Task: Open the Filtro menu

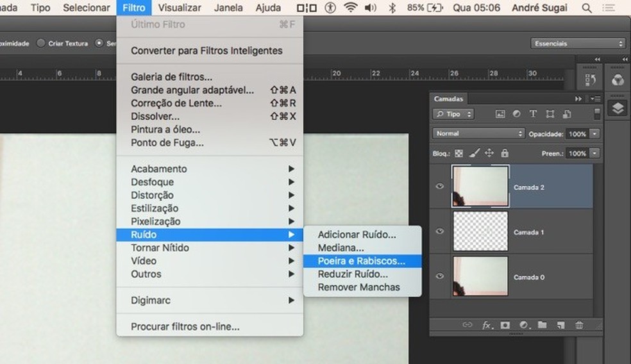Action: pyautogui.click(x=133, y=8)
